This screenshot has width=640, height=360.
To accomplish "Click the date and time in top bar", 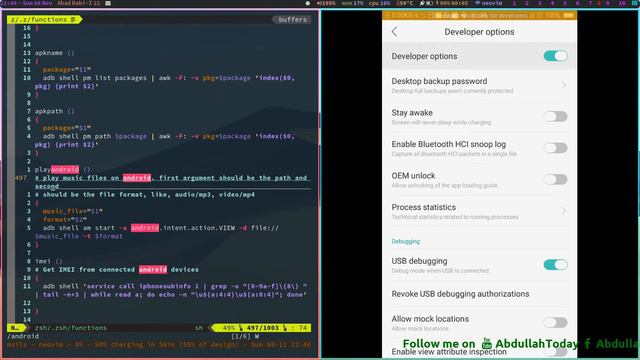I will tap(26, 3).
